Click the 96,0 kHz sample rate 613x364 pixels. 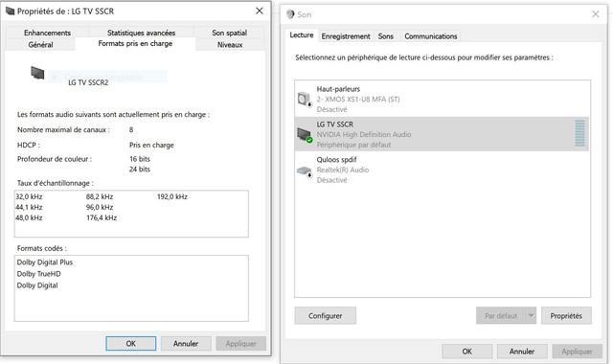click(100, 207)
